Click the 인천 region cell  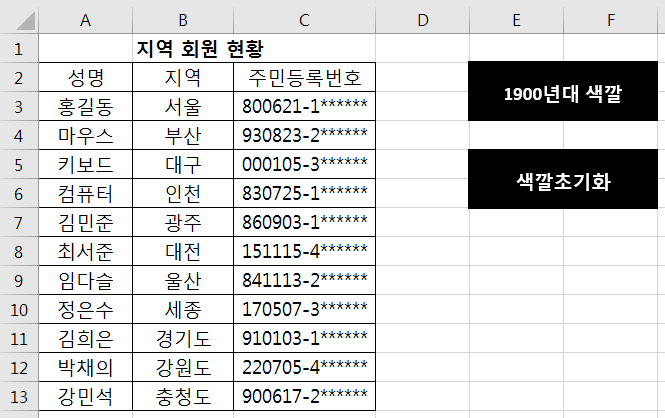pos(183,194)
